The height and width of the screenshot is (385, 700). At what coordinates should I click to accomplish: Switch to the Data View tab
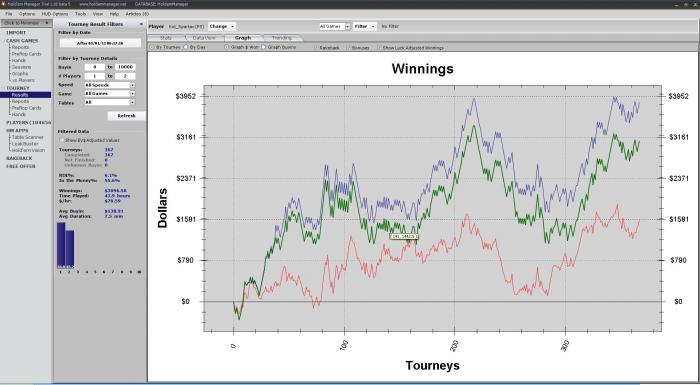tap(204, 38)
